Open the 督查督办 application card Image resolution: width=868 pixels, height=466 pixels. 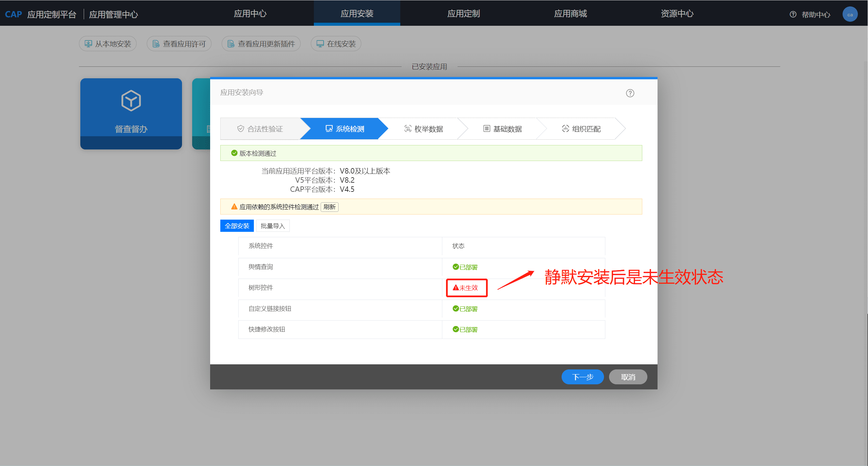tap(131, 114)
